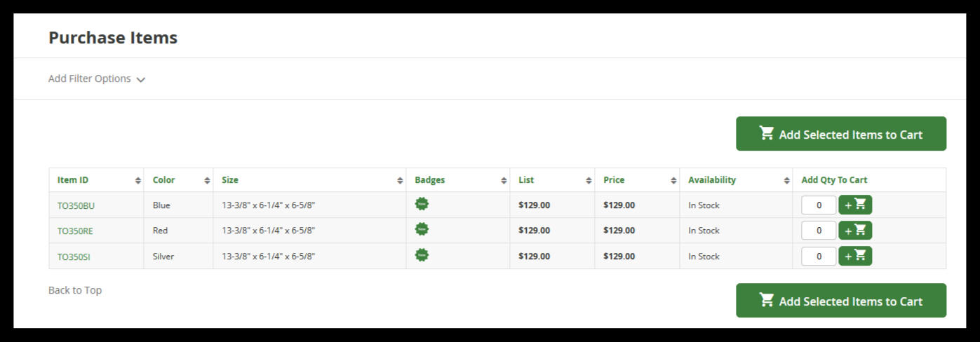
Task: Sort by Size column arrows
Action: click(400, 181)
